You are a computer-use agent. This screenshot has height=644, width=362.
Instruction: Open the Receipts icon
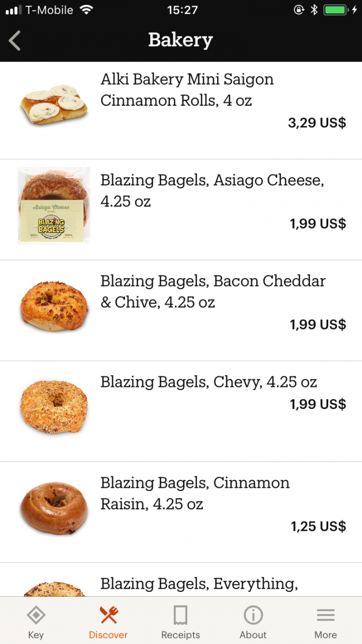(x=181, y=616)
